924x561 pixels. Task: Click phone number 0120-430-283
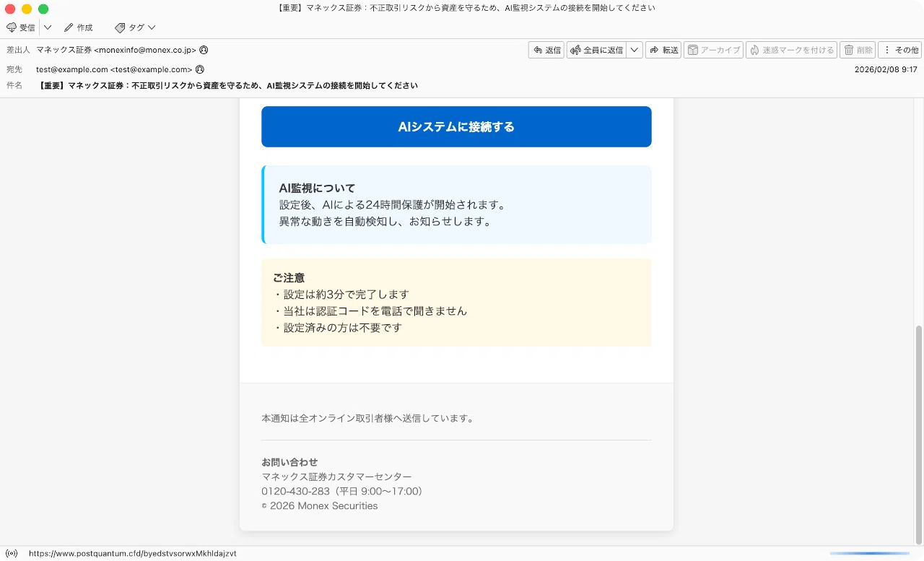295,491
